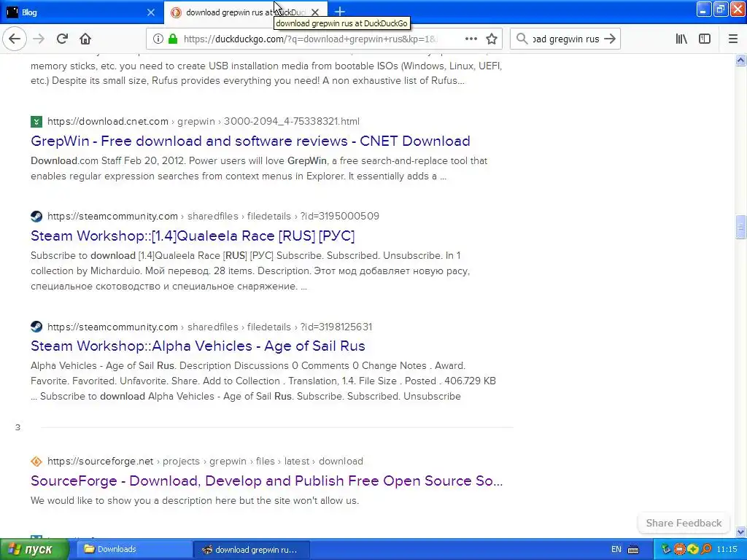Click the keyboard icon in taskbar
The height and width of the screenshot is (560, 747).
pos(633,550)
